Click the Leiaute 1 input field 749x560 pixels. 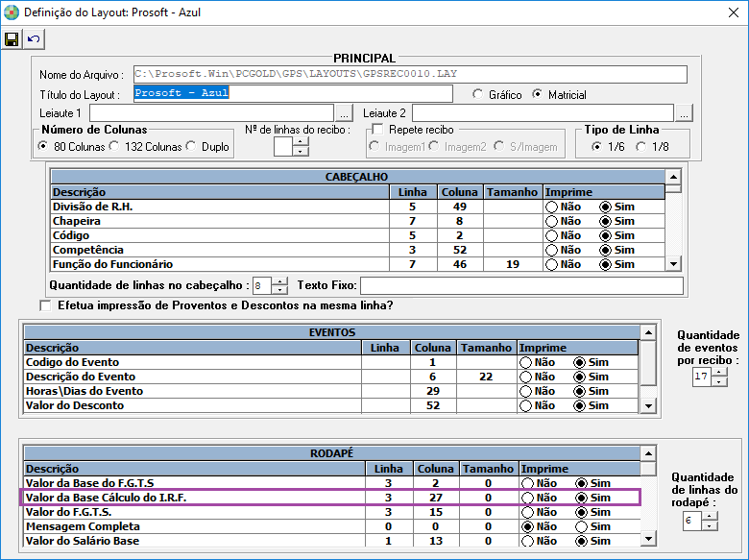(x=211, y=113)
